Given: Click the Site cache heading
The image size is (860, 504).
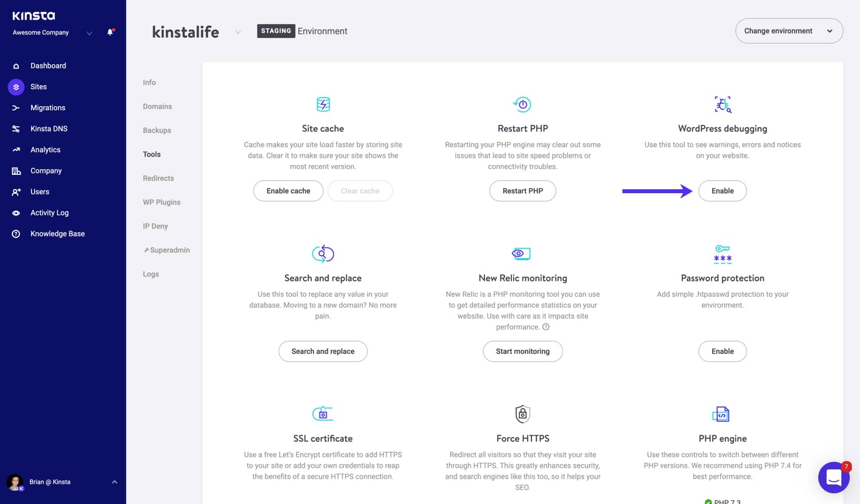Looking at the screenshot, I should (323, 128).
